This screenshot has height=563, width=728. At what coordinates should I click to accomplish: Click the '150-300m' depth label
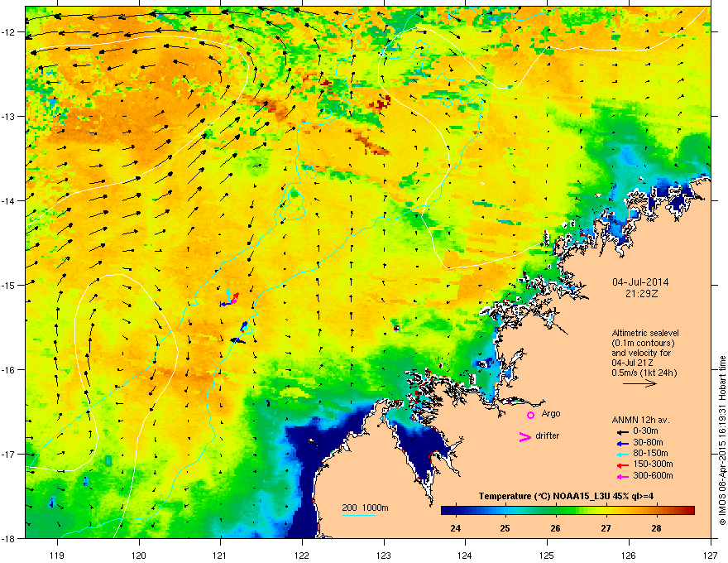(654, 464)
